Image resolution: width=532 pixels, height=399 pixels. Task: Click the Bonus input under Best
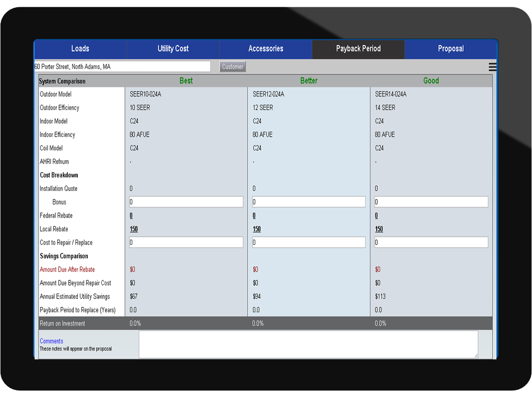pos(186,202)
